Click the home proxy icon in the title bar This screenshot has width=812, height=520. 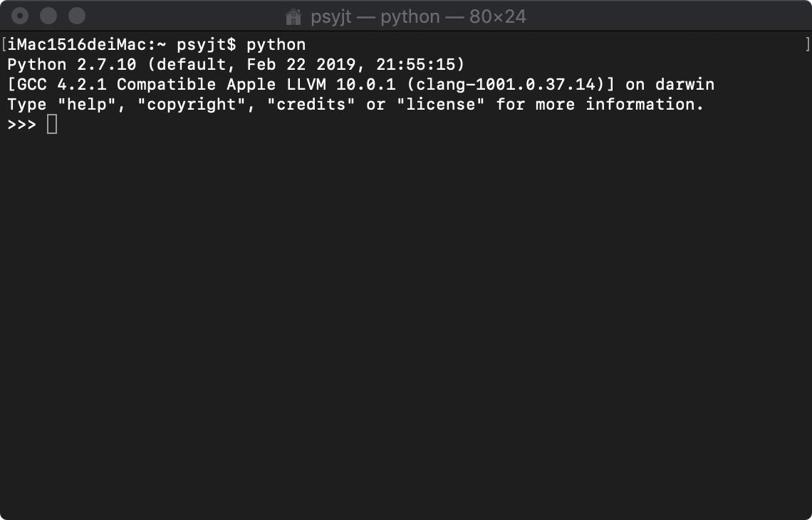pos(294,16)
